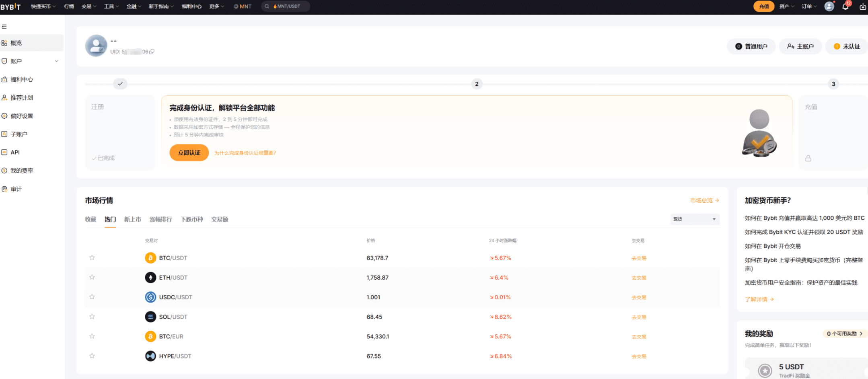
Task: Open the 现货 market type dropdown
Action: [x=695, y=219]
